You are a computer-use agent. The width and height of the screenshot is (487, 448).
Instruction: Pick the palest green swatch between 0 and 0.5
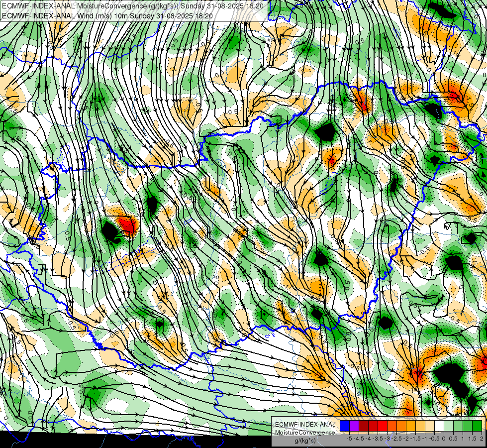click(449, 426)
